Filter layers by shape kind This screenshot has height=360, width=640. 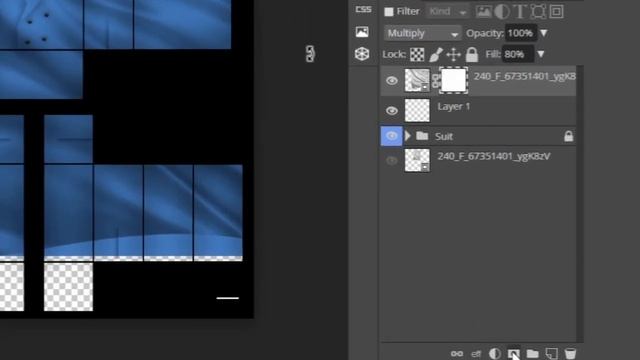click(538, 11)
